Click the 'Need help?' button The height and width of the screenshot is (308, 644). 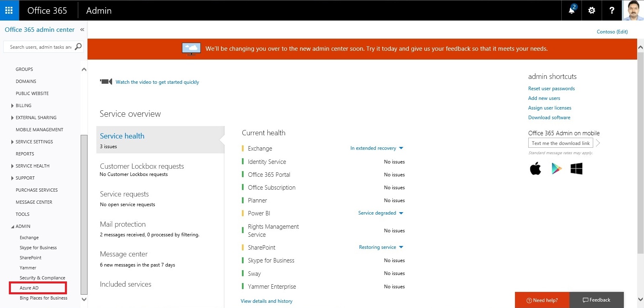click(542, 300)
